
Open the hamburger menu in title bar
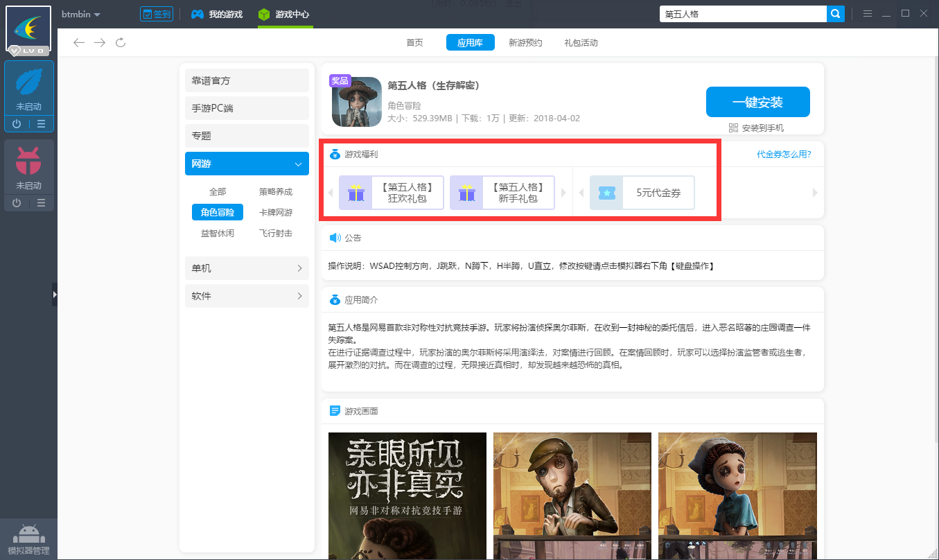pyautogui.click(x=867, y=14)
